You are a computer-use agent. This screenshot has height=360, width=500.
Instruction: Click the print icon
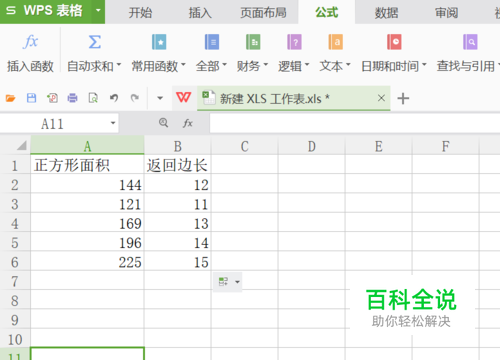[x=72, y=98]
